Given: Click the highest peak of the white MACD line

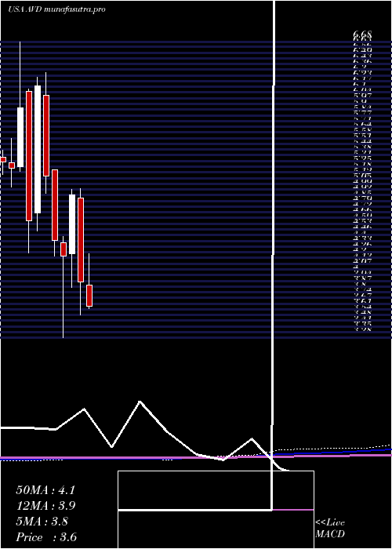Looking at the screenshot, I should coord(140,402).
